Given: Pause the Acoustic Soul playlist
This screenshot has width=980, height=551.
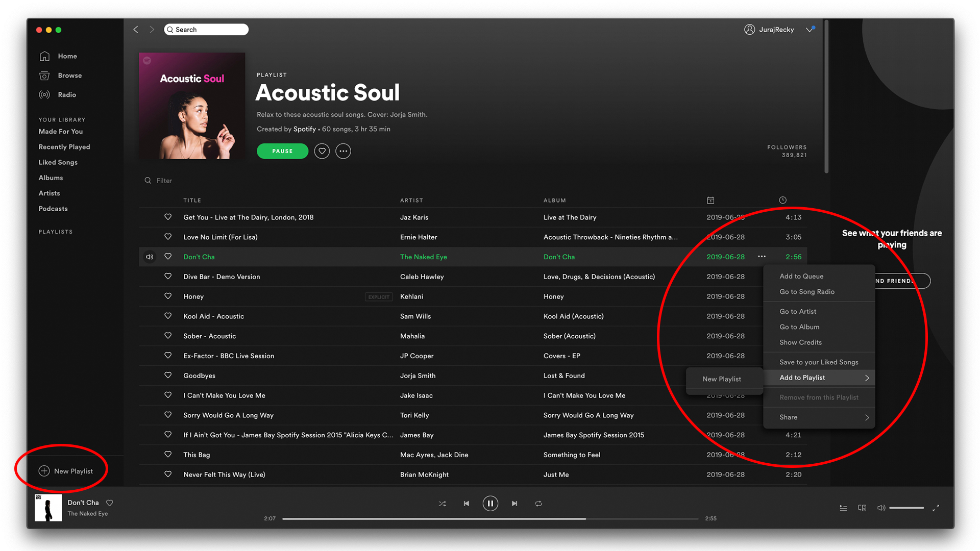Looking at the screenshot, I should [x=282, y=151].
